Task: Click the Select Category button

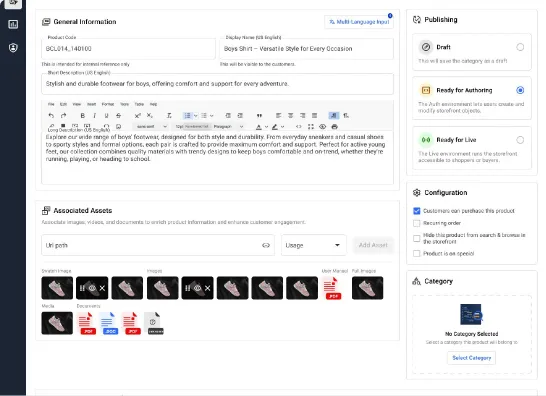Action: pyautogui.click(x=471, y=358)
